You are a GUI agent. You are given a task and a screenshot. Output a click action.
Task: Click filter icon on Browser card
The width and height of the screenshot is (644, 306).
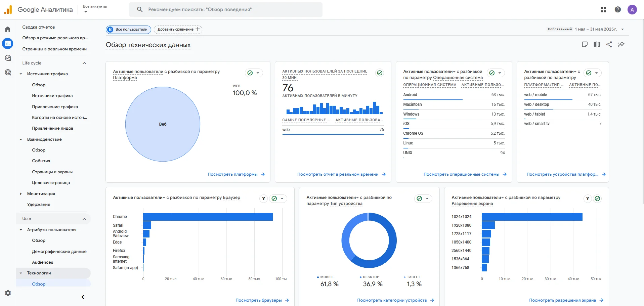click(x=264, y=199)
